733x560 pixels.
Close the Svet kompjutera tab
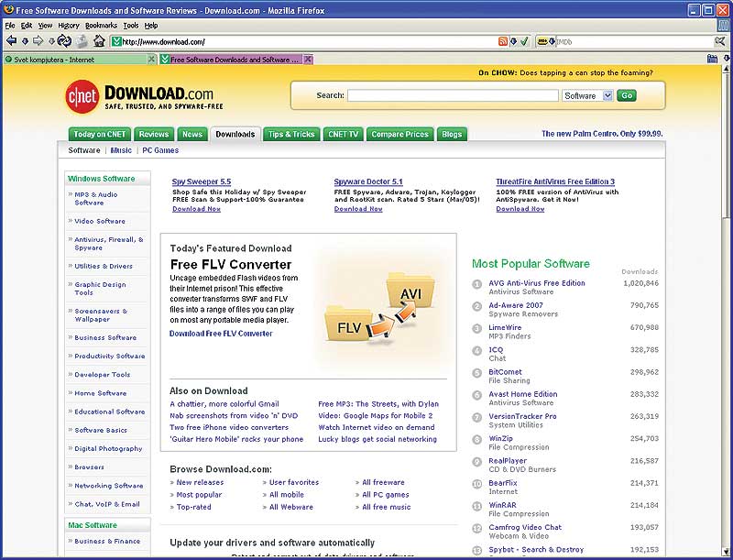tap(151, 60)
